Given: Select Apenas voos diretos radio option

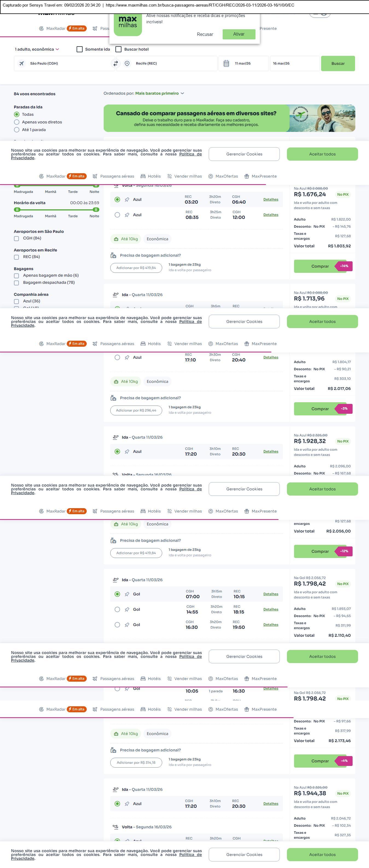Looking at the screenshot, I should 16,122.
